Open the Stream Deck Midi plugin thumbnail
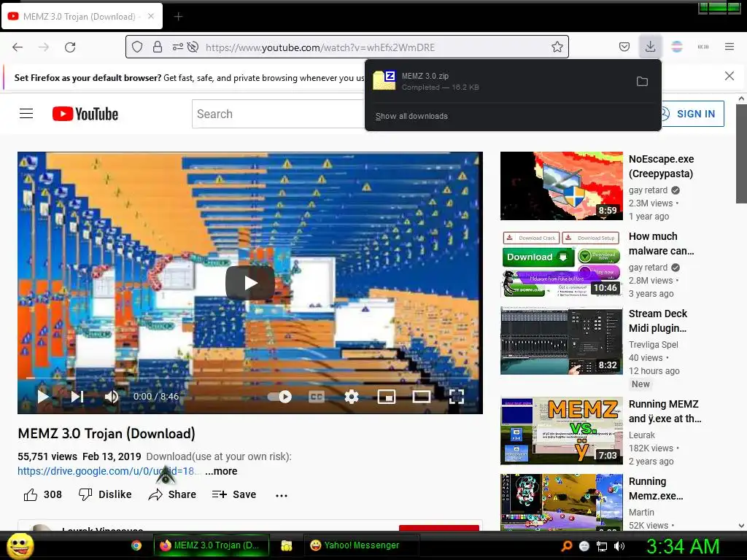Viewport: 747px width, 560px height. point(561,341)
